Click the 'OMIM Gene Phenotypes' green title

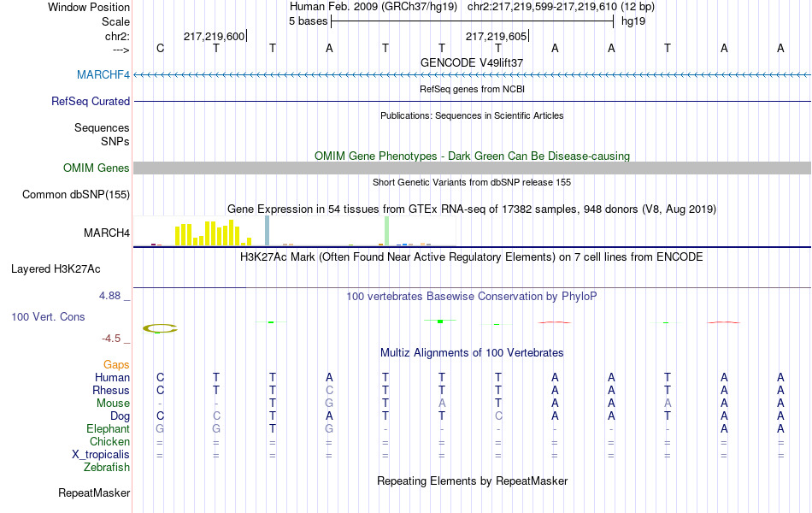point(472,156)
